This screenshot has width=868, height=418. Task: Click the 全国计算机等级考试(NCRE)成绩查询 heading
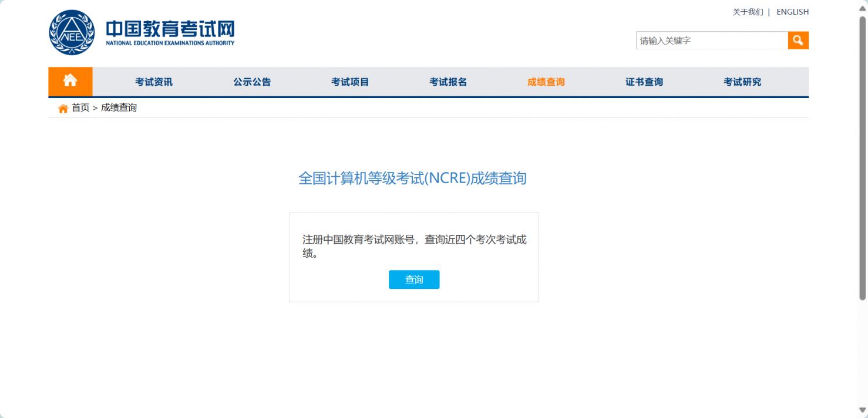point(413,178)
